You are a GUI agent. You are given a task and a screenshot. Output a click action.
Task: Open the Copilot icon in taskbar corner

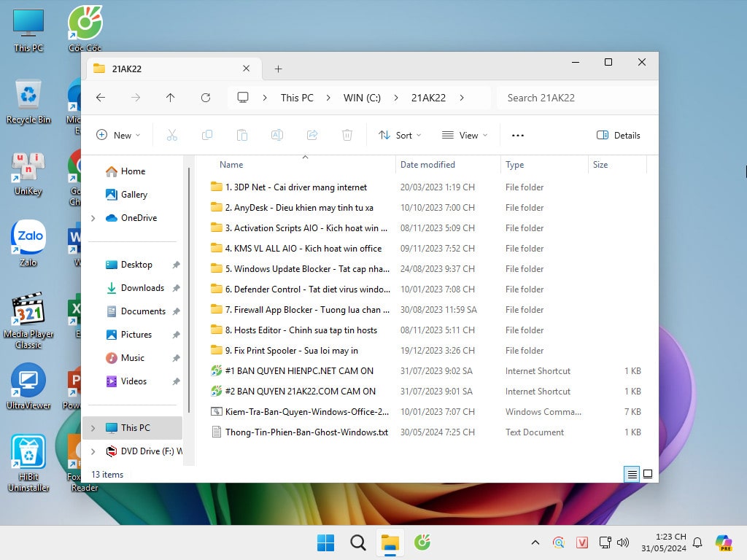(724, 542)
